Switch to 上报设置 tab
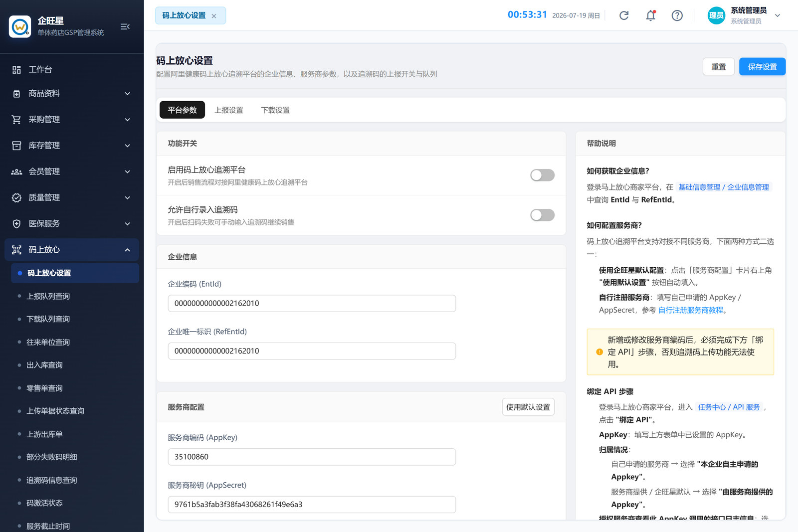This screenshot has height=532, width=798. coord(228,110)
